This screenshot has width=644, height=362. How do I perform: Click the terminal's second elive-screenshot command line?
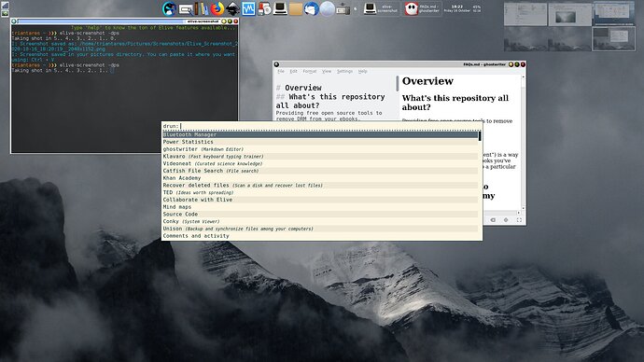65,65
